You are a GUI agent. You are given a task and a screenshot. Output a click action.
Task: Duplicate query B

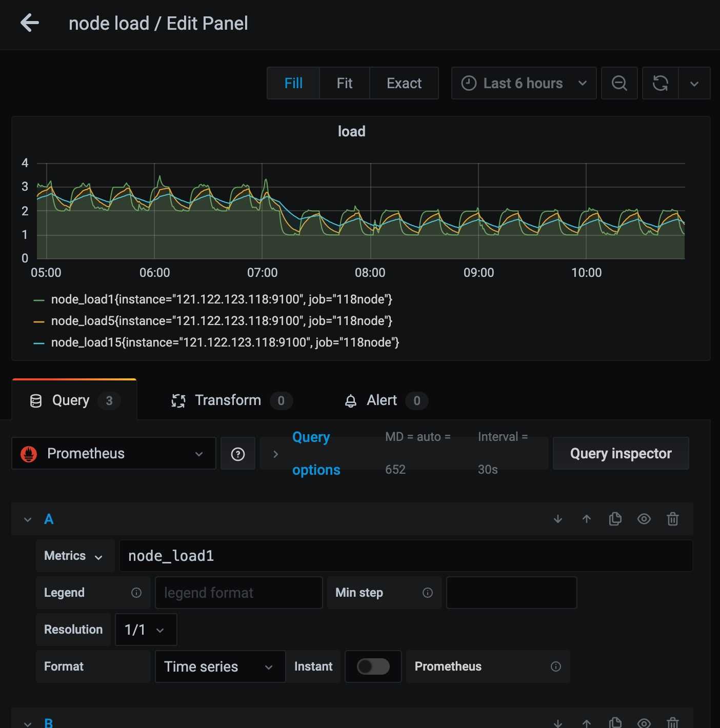pyautogui.click(x=615, y=723)
